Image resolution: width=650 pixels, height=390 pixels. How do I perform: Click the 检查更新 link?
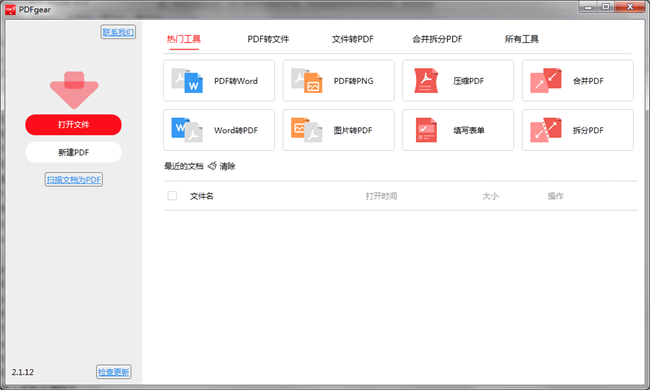click(x=114, y=372)
